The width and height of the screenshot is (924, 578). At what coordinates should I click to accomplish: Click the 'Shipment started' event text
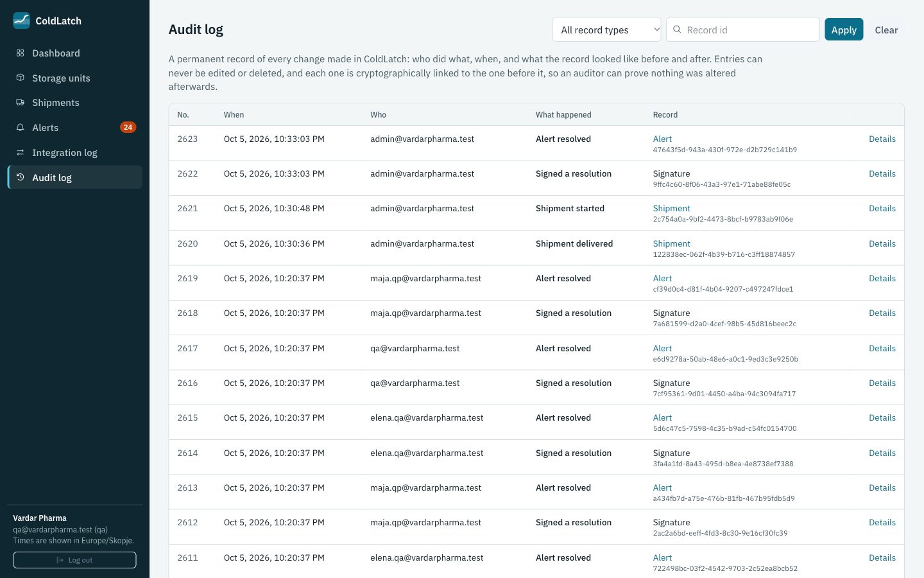click(x=570, y=208)
